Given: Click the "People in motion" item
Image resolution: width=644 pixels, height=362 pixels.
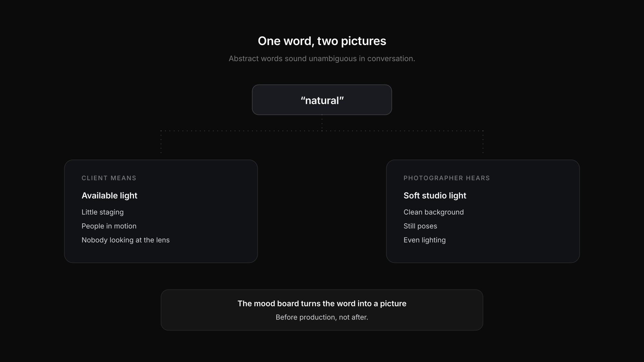Looking at the screenshot, I should 109,226.
